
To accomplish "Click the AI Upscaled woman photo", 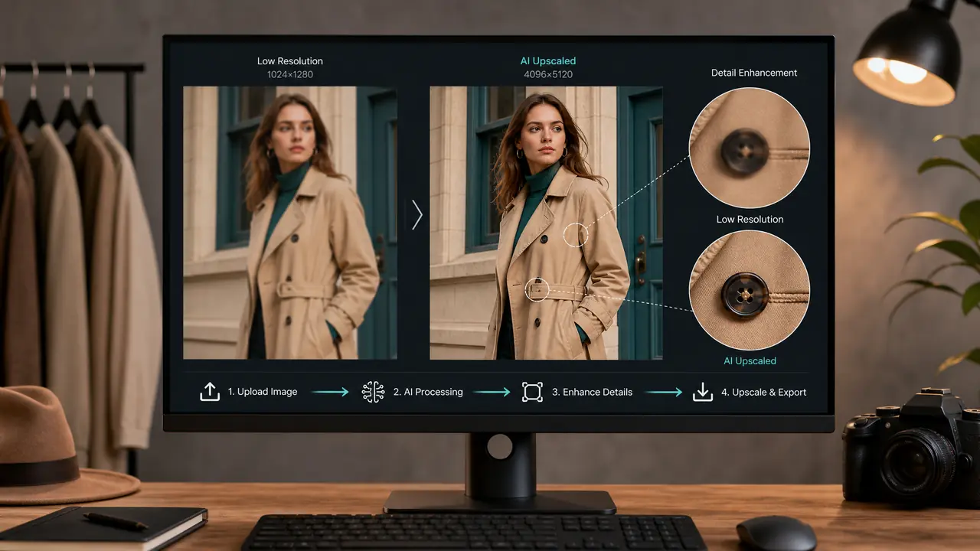I will tap(546, 223).
